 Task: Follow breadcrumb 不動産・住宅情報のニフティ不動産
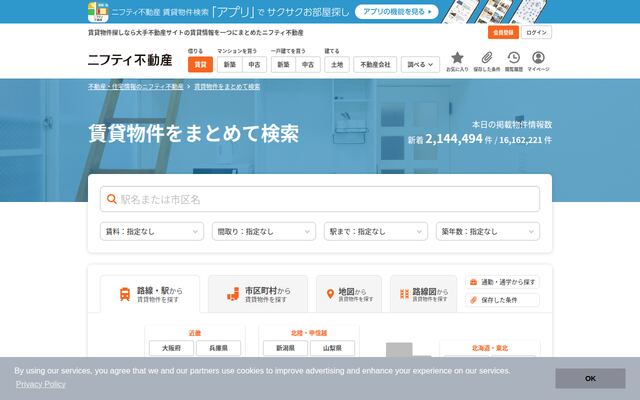pyautogui.click(x=136, y=87)
